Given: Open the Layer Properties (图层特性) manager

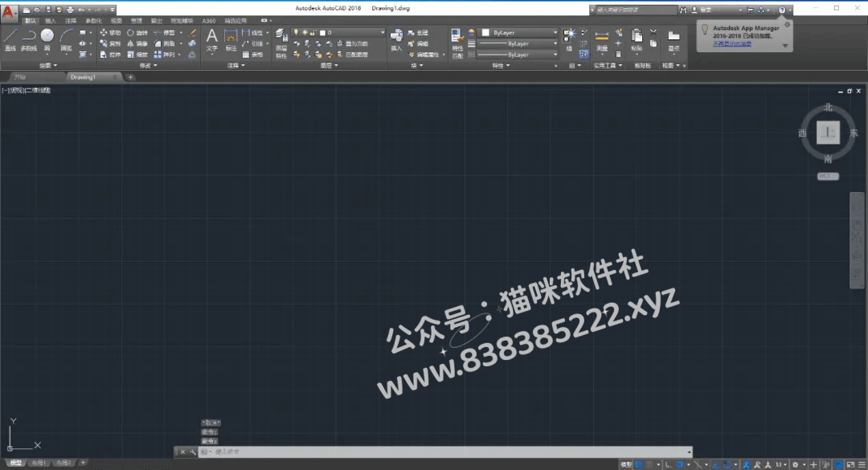Looking at the screenshot, I should pyautogui.click(x=281, y=43).
